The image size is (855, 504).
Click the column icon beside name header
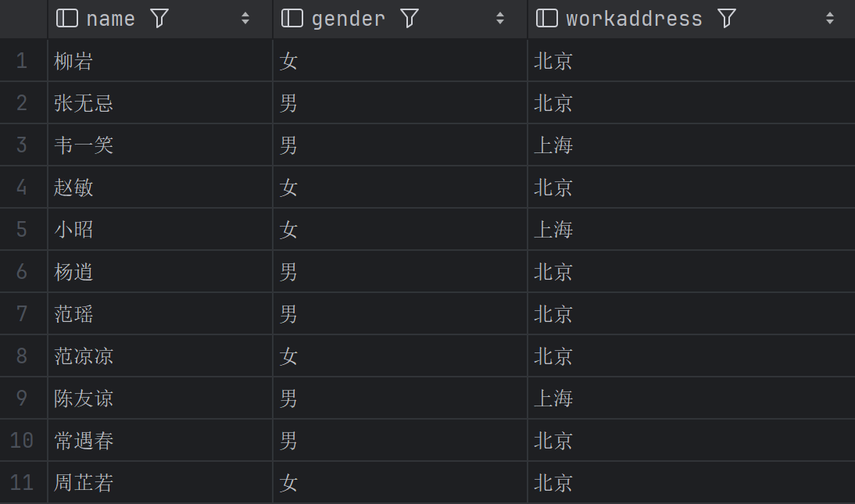coord(67,19)
